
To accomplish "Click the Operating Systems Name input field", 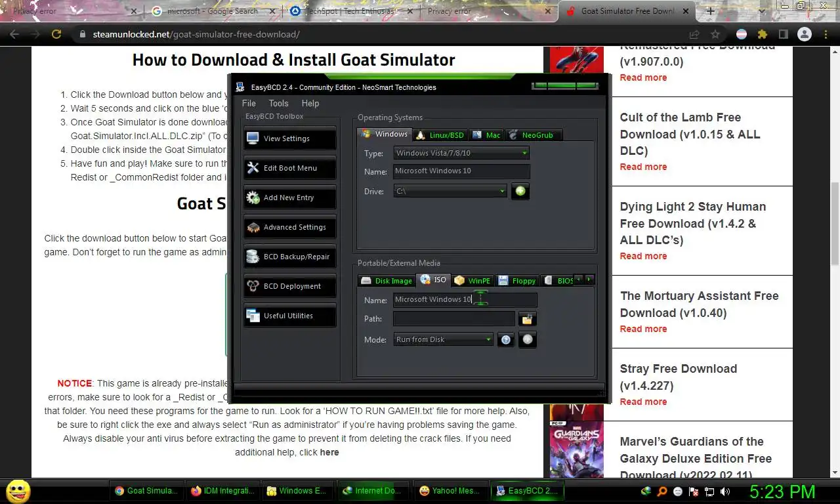I will click(461, 171).
